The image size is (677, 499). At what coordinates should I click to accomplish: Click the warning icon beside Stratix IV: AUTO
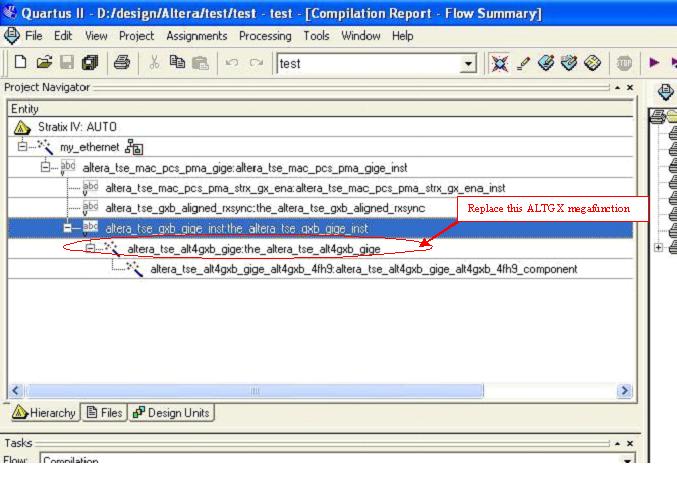point(22,127)
